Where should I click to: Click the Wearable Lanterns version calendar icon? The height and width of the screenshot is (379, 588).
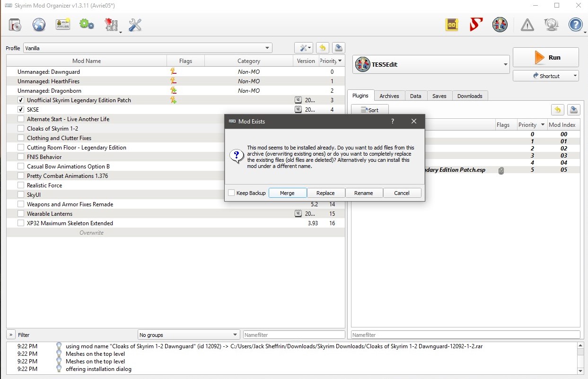point(298,213)
